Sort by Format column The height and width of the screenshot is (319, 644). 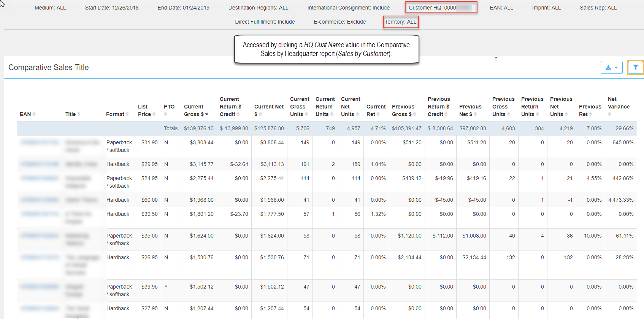[117, 114]
